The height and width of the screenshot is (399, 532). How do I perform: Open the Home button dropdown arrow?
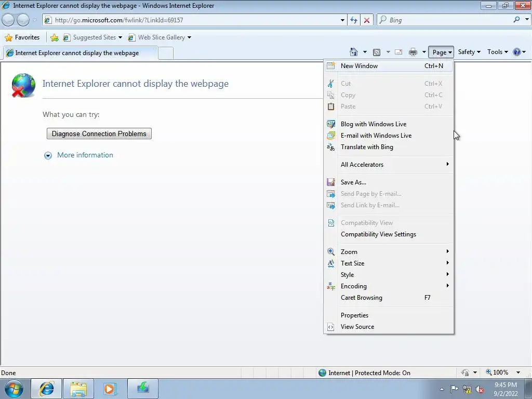pyautogui.click(x=365, y=52)
